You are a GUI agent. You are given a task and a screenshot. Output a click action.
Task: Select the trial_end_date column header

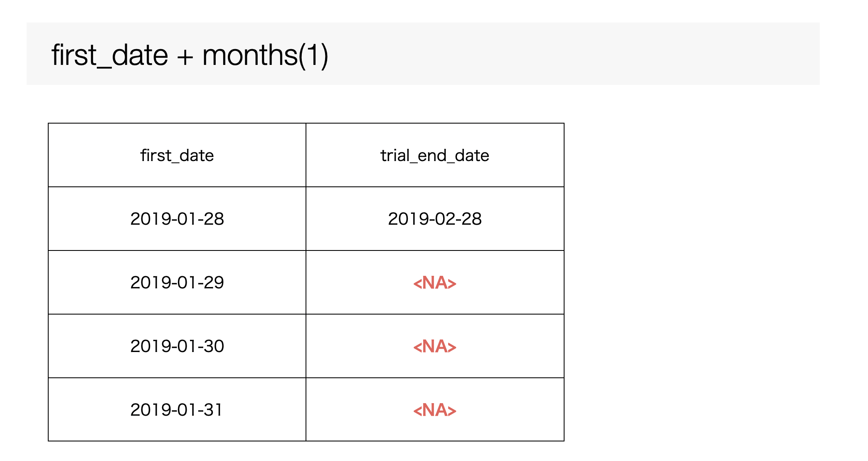coord(435,155)
